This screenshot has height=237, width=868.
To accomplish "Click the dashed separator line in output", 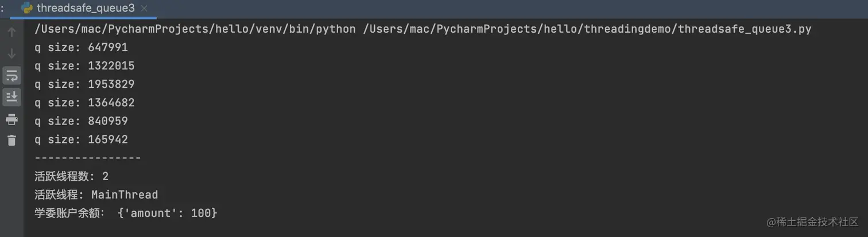I will pyautogui.click(x=88, y=158).
